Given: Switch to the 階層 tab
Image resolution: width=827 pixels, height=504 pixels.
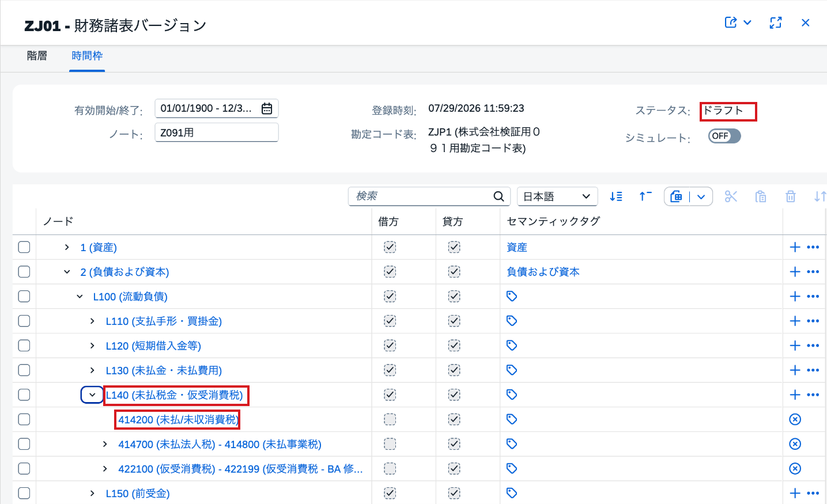Looking at the screenshot, I should pos(37,56).
